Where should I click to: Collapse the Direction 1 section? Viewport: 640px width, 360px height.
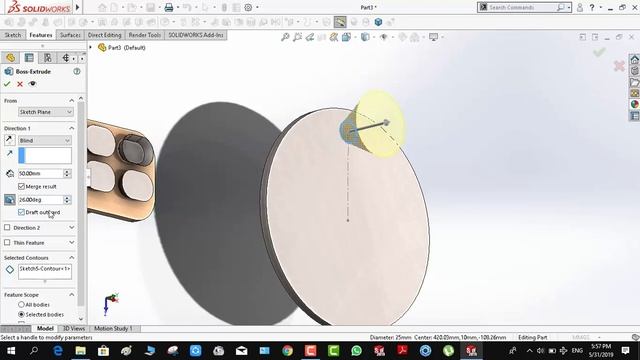coord(71,128)
